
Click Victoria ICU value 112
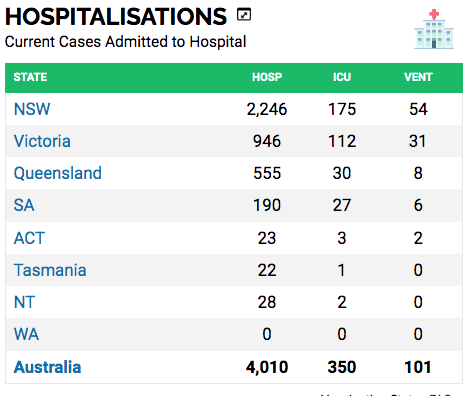tap(342, 141)
